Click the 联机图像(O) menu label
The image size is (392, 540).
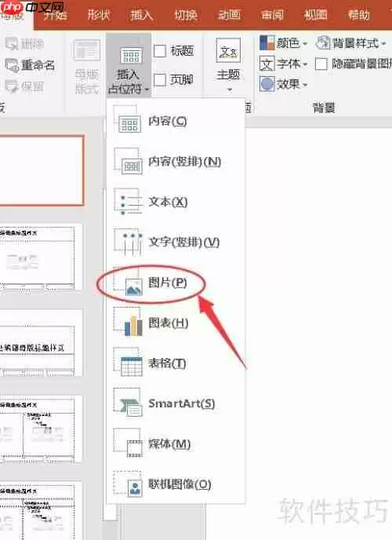tap(180, 483)
